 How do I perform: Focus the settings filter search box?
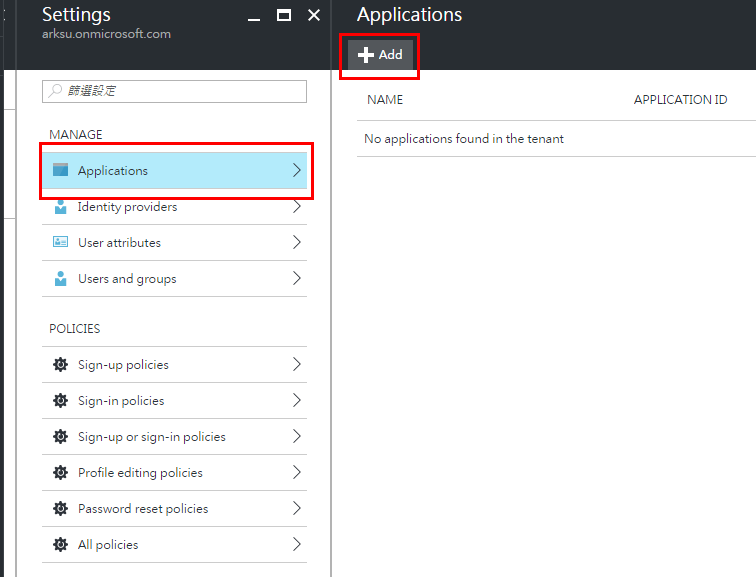(174, 91)
